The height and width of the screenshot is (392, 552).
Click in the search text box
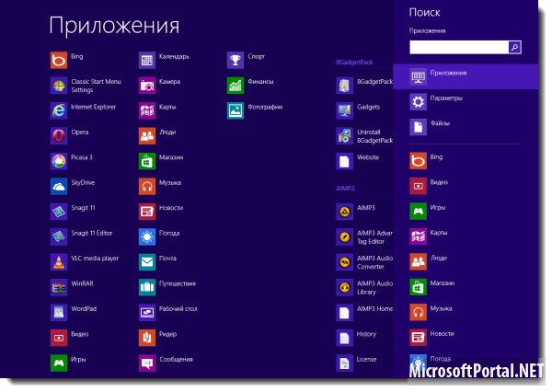tap(459, 47)
